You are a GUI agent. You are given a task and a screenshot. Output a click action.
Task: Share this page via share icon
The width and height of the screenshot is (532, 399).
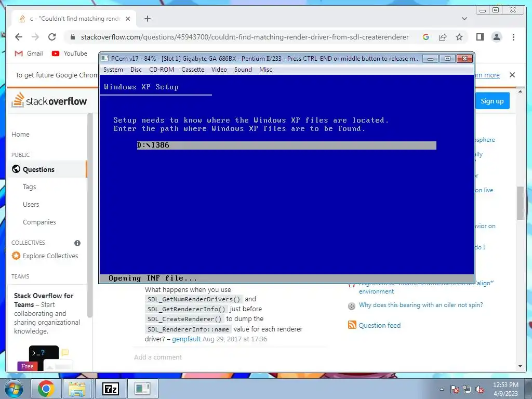tap(443, 37)
